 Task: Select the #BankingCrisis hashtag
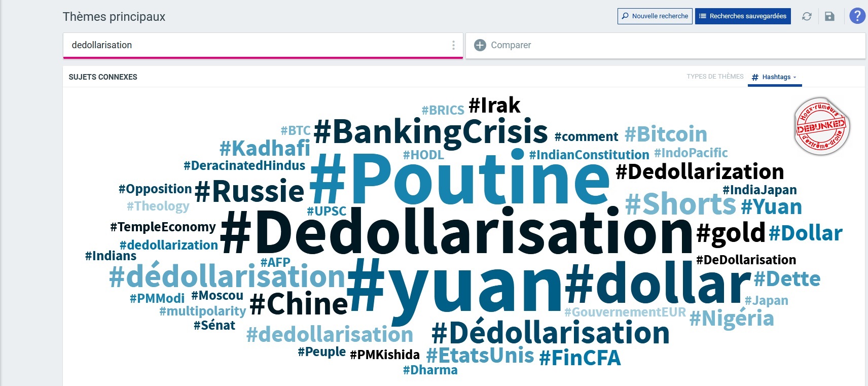coord(430,132)
